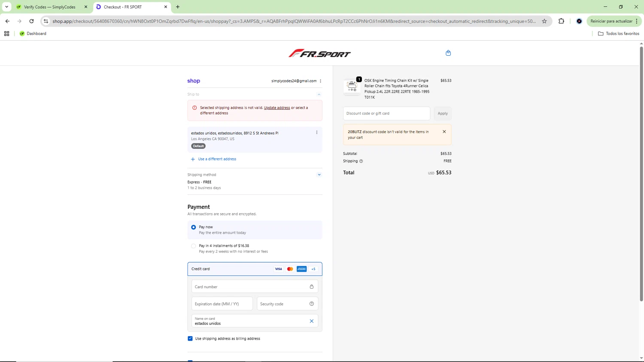The height and width of the screenshot is (362, 644).
Task: Select Pay in 4 installments option
Action: click(x=194, y=246)
